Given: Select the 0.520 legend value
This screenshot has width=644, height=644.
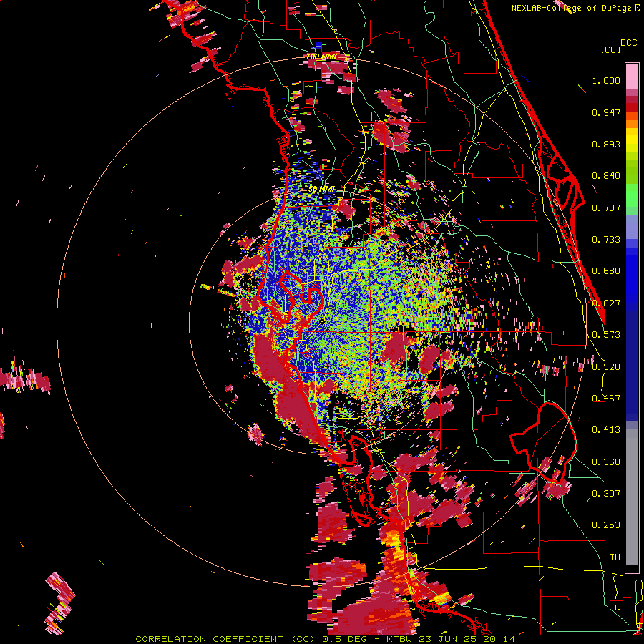Looking at the screenshot, I should [x=606, y=367].
